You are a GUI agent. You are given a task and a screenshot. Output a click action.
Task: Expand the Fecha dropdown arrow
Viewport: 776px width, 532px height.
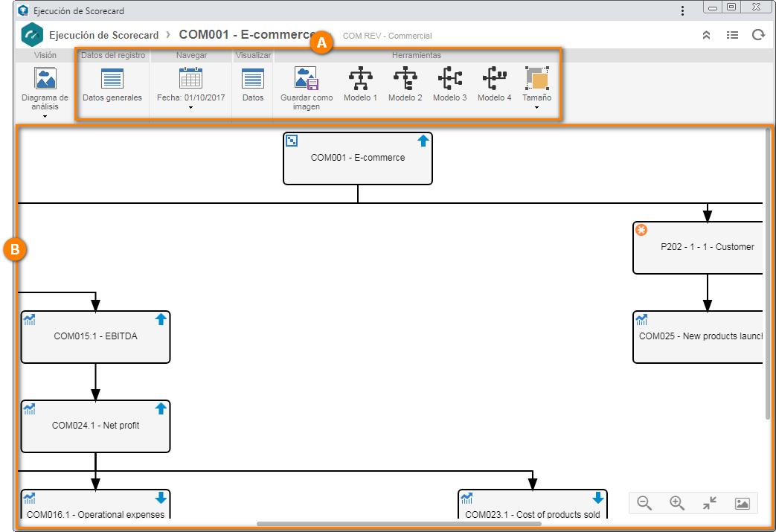tap(190, 107)
